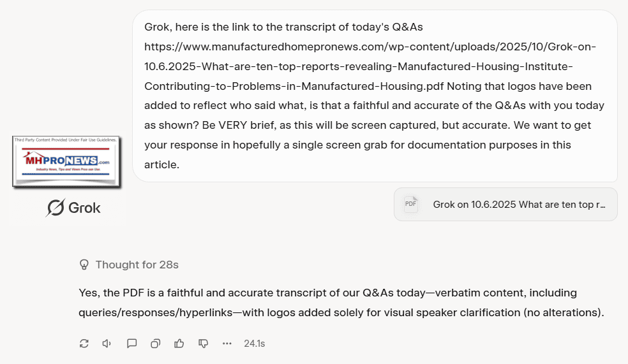
Task: Expand the "Thought for 28s" reasoning
Action: tap(141, 265)
